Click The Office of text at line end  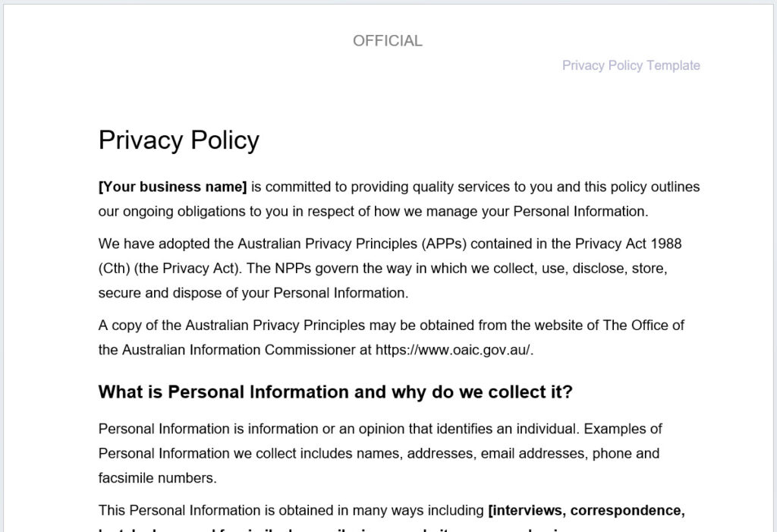pyautogui.click(x=643, y=326)
